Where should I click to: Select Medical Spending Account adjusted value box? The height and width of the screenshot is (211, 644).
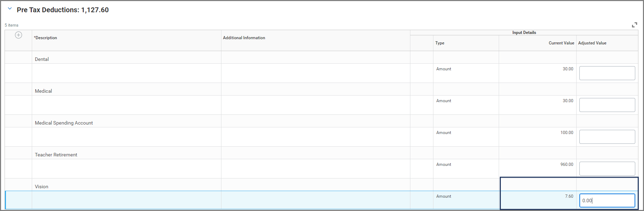coord(607,137)
